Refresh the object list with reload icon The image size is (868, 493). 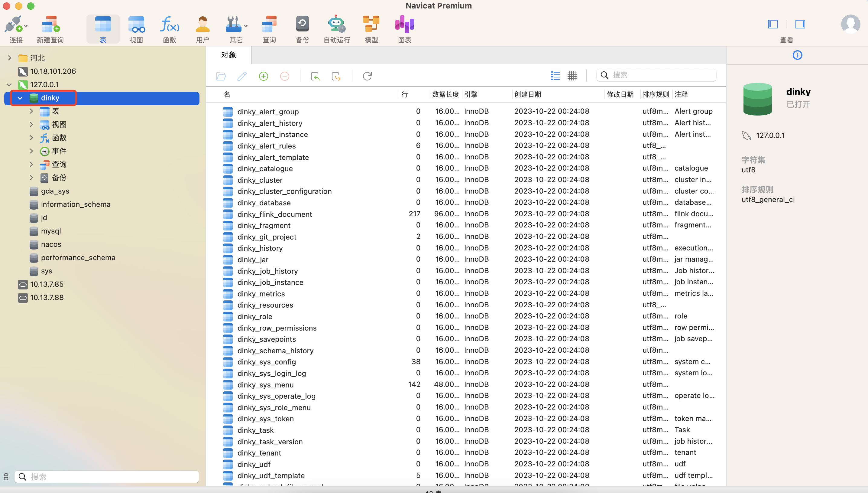[x=367, y=76]
